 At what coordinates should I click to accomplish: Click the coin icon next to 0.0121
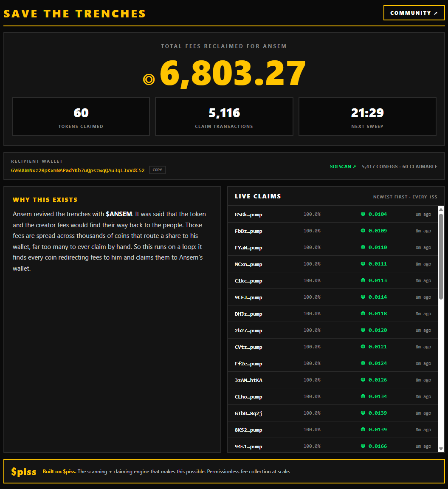click(363, 347)
